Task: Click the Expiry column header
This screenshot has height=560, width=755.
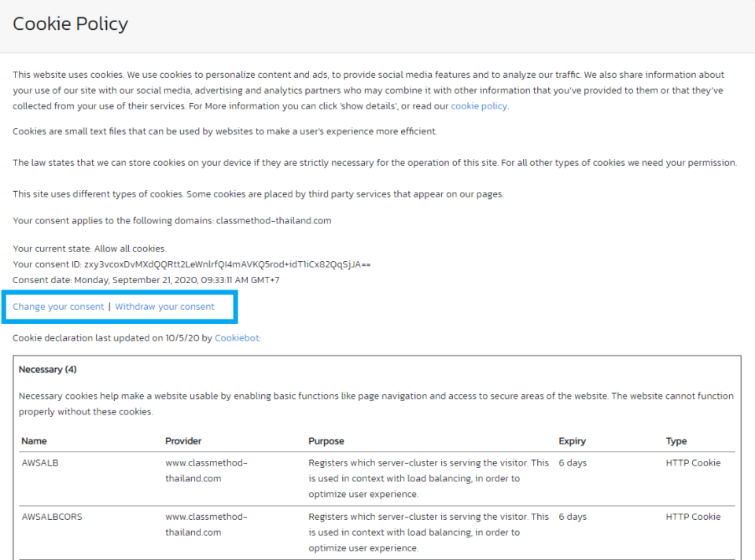Action: pos(572,440)
